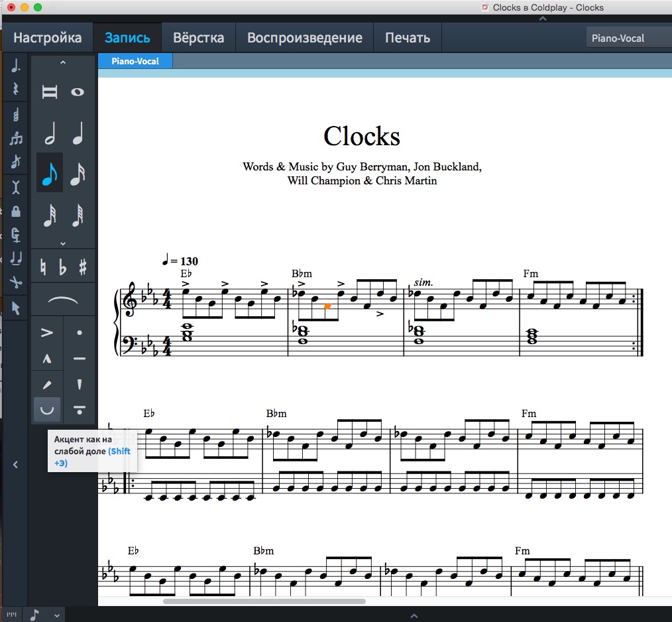
Task: Open the Воспроизведение mode tab
Action: [x=305, y=38]
